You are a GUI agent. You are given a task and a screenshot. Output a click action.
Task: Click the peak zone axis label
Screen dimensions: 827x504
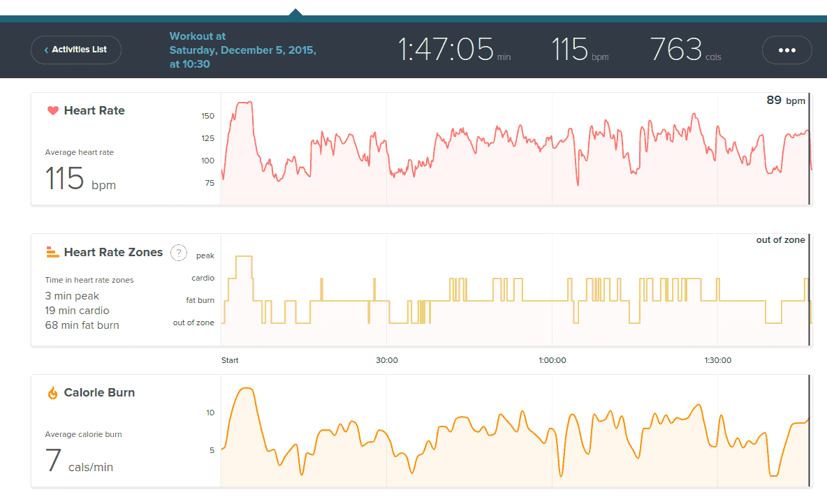[205, 256]
